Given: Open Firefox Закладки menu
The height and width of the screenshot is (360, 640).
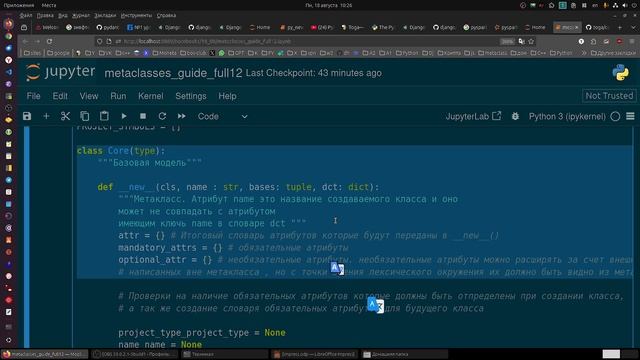Looking at the screenshot, I should (x=105, y=15).
